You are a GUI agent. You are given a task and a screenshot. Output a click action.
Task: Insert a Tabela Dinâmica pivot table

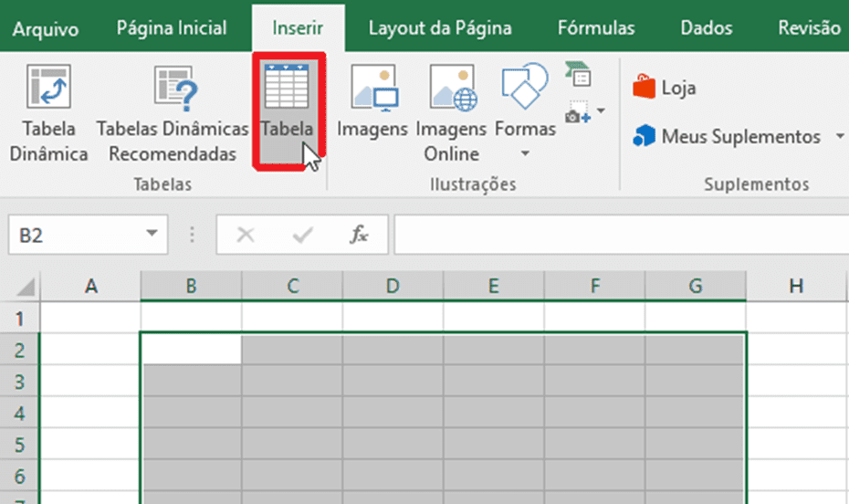[48, 114]
